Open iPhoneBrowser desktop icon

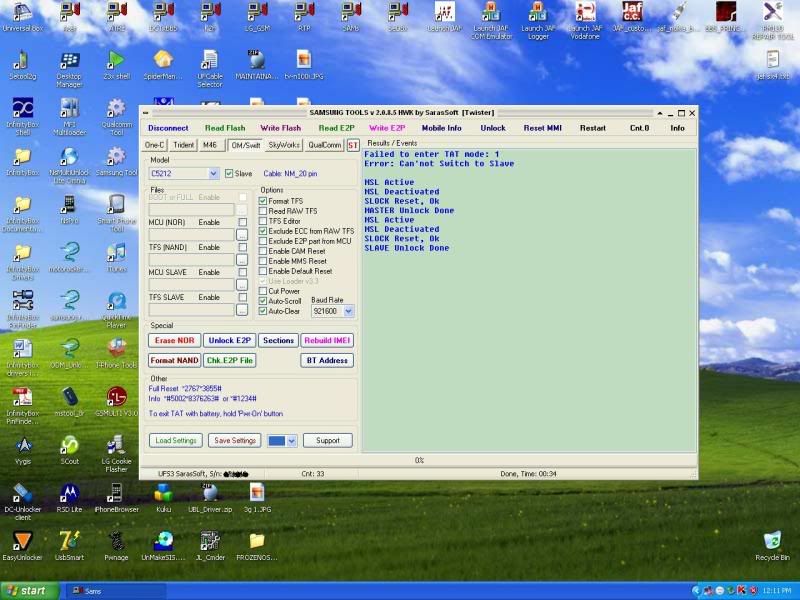(x=116, y=497)
